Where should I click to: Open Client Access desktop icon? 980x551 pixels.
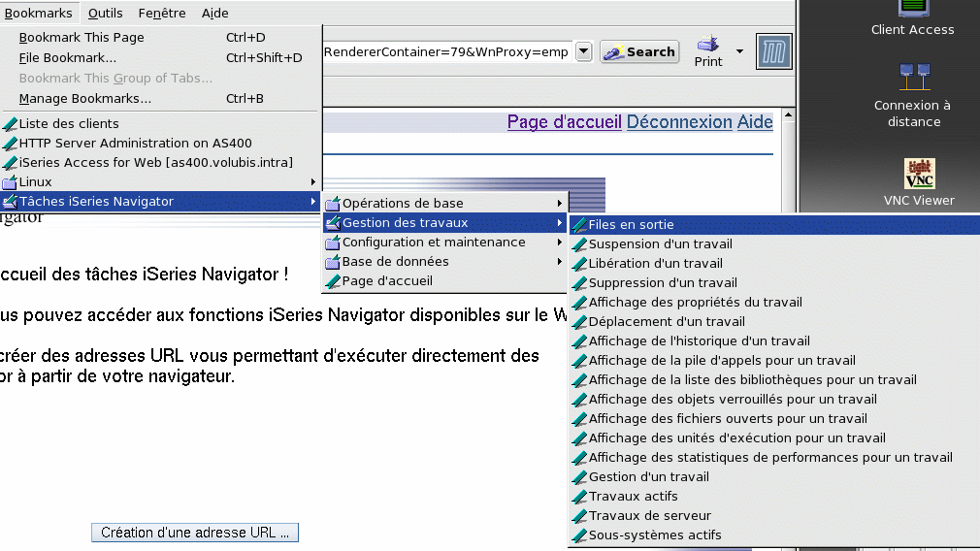912,18
